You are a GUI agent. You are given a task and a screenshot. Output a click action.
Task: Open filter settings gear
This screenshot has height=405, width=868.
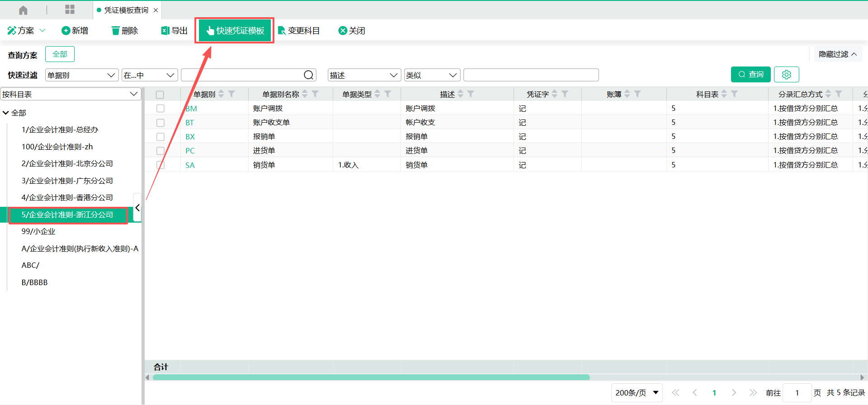[x=787, y=74]
